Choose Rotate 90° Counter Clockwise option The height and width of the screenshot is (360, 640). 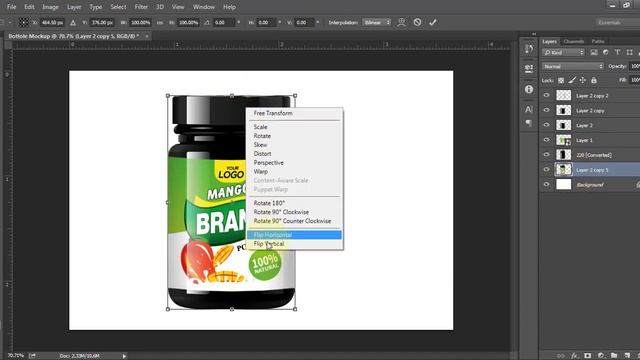point(294,221)
